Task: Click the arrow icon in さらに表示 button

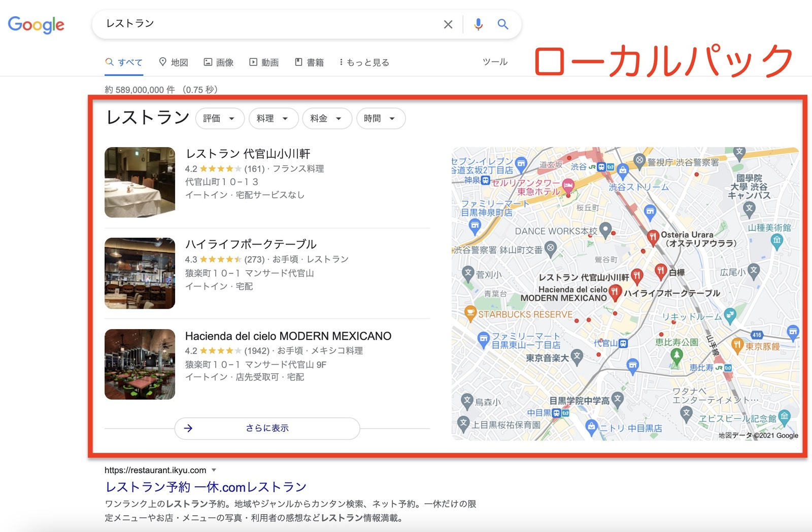Action: [x=188, y=428]
